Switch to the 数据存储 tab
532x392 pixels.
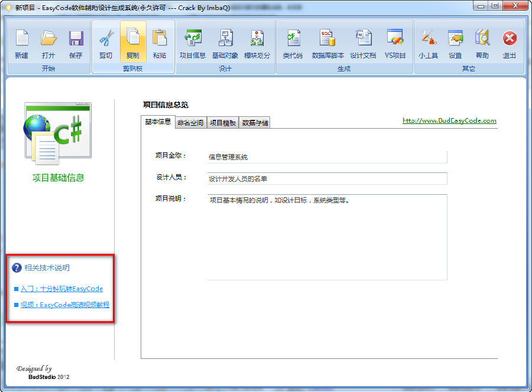pos(255,123)
